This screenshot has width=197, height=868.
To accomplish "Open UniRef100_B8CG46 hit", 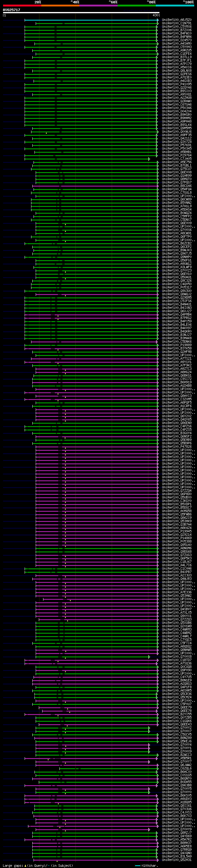I will (176, 186).
